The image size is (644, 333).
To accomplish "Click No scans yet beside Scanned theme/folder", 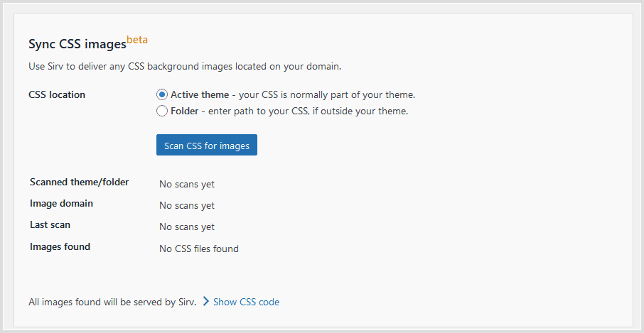I will point(187,185).
